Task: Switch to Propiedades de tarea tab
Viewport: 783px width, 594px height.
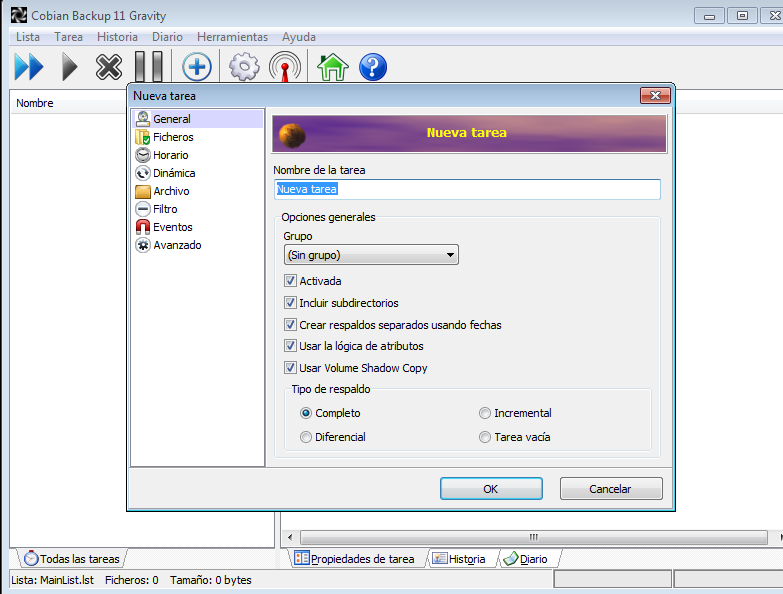Action: tap(355, 559)
